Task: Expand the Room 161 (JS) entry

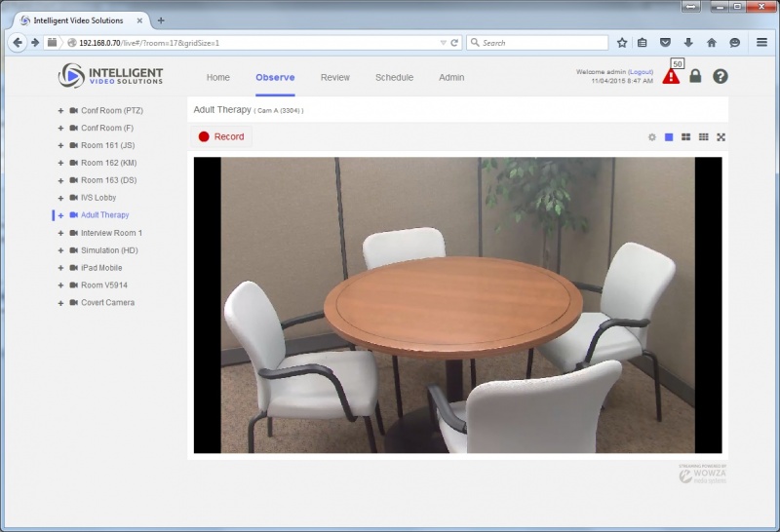Action: [60, 145]
